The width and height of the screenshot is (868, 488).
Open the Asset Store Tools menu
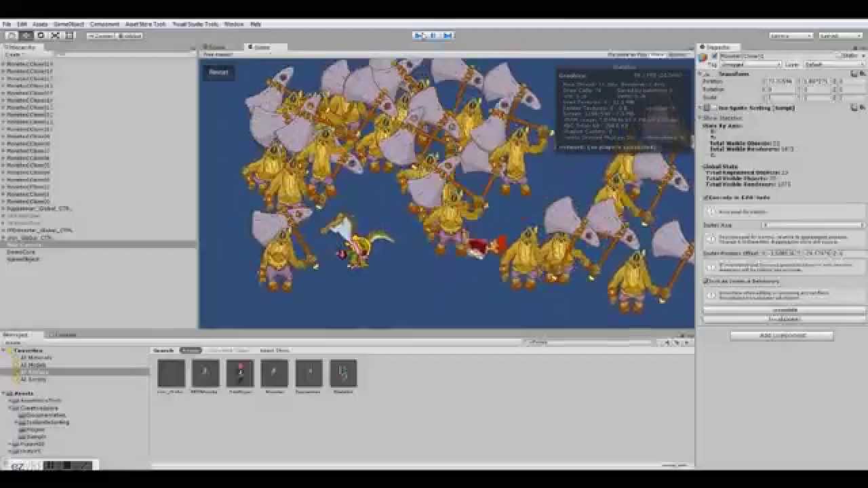click(x=146, y=24)
